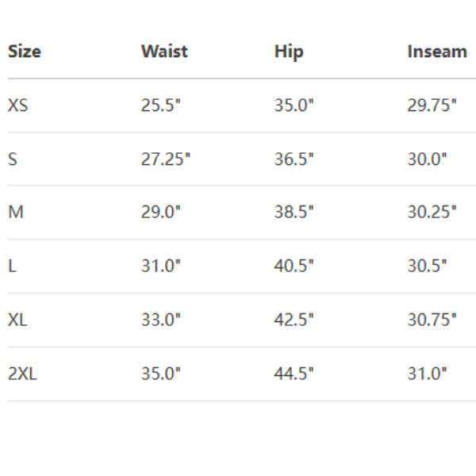Screen dimensions: 476x476
Task: Click the 27.25" waist measurement
Action: click(x=166, y=159)
